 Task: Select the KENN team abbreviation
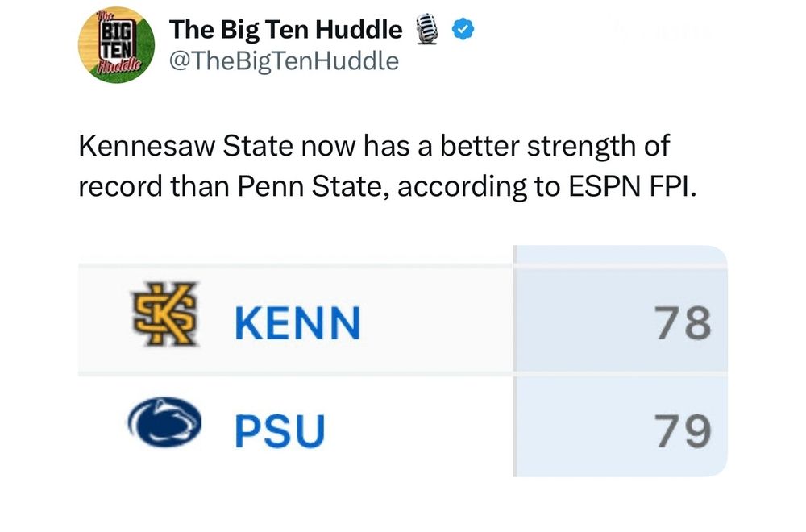[x=297, y=324]
